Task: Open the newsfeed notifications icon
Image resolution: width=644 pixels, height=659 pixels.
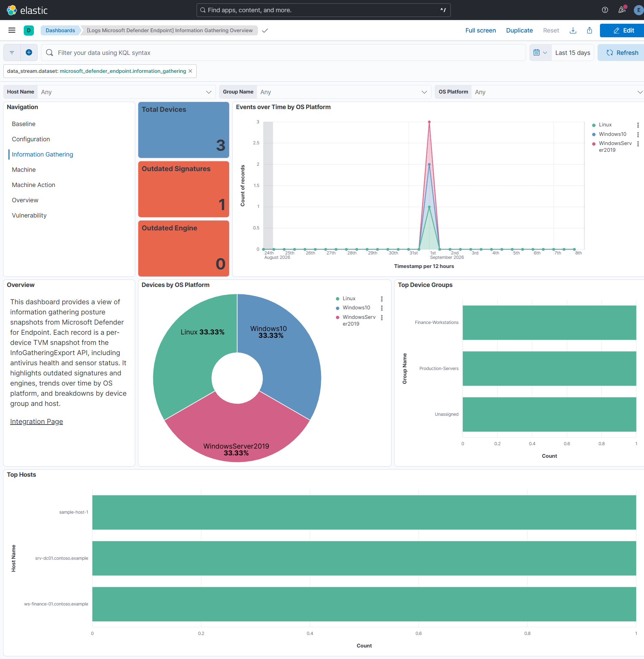Action: tap(622, 10)
